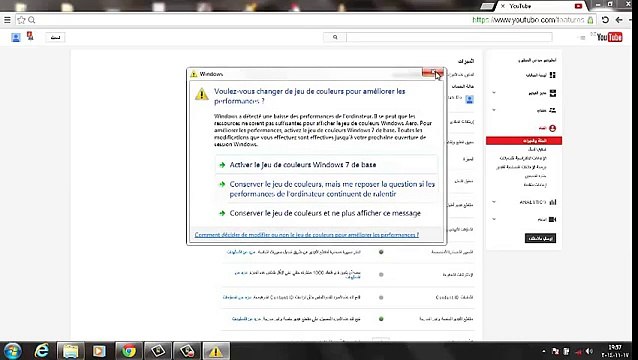Click the youtube.com URL in address bar
638x360 pixels.
pos(528,20)
